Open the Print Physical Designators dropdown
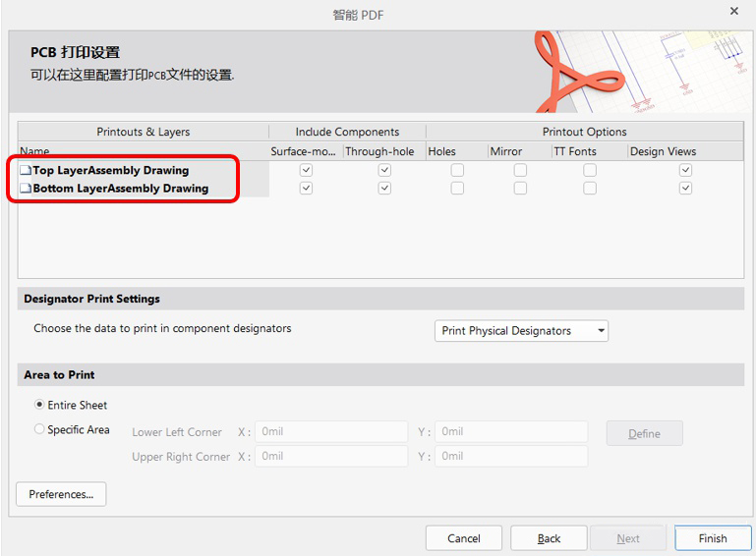Image resolution: width=756 pixels, height=556 pixels. click(x=521, y=331)
